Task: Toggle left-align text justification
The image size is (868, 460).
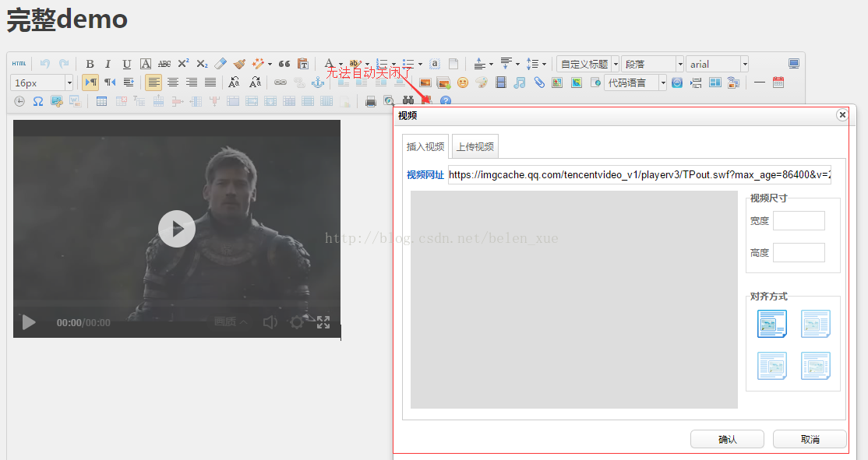Action: click(x=153, y=83)
